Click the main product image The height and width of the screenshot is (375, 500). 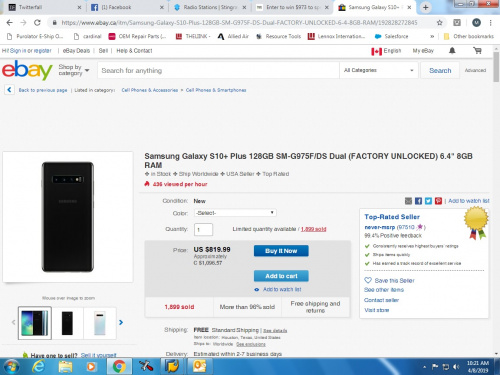pos(68,217)
